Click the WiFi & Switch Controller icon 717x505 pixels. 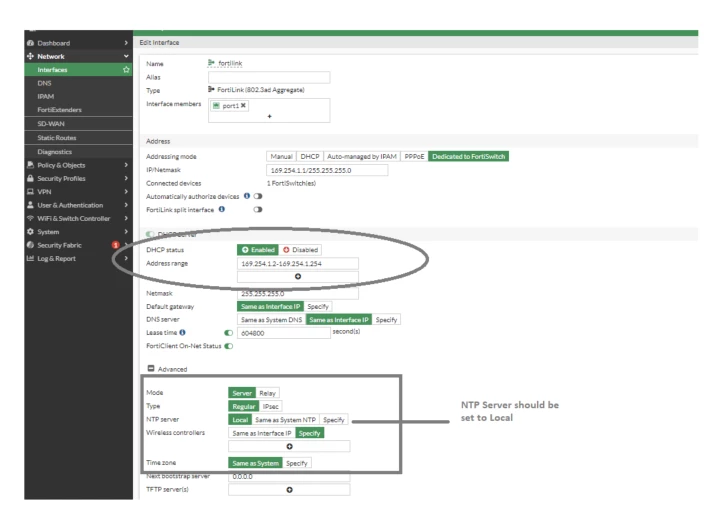(30, 218)
